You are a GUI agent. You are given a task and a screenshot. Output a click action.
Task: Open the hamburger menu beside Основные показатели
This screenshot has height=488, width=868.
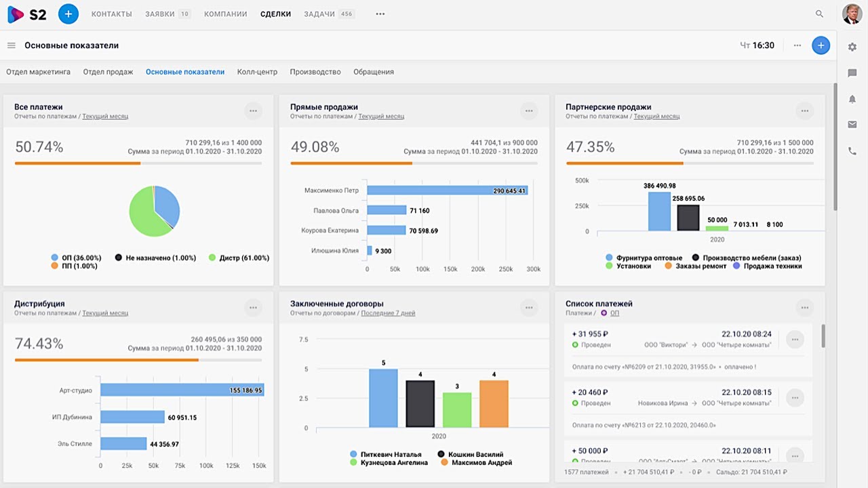pos(12,45)
